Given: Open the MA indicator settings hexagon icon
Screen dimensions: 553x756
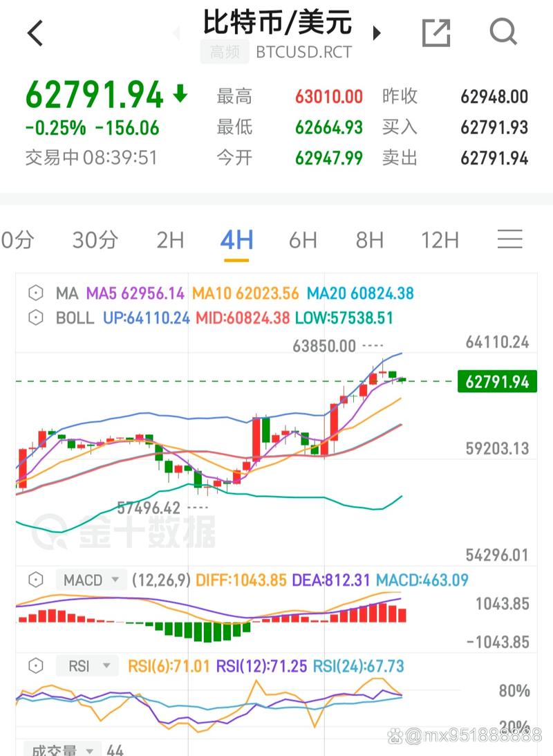Looking at the screenshot, I should tap(36, 293).
